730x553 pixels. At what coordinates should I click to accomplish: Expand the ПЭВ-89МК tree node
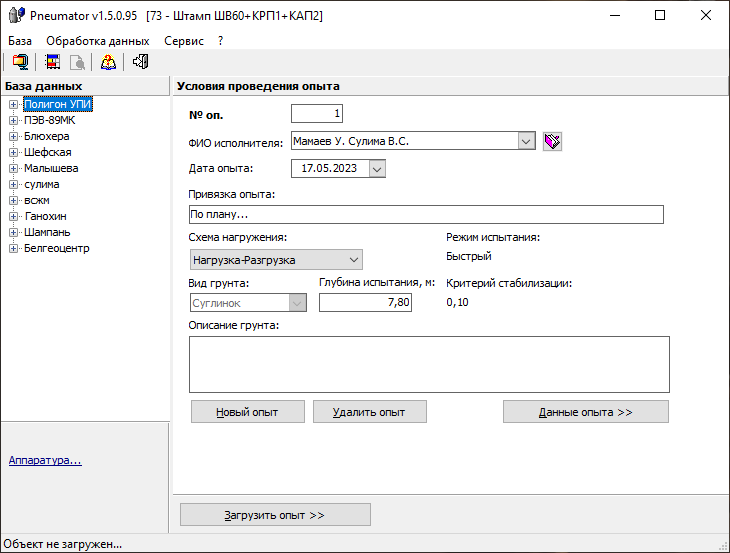pos(14,120)
